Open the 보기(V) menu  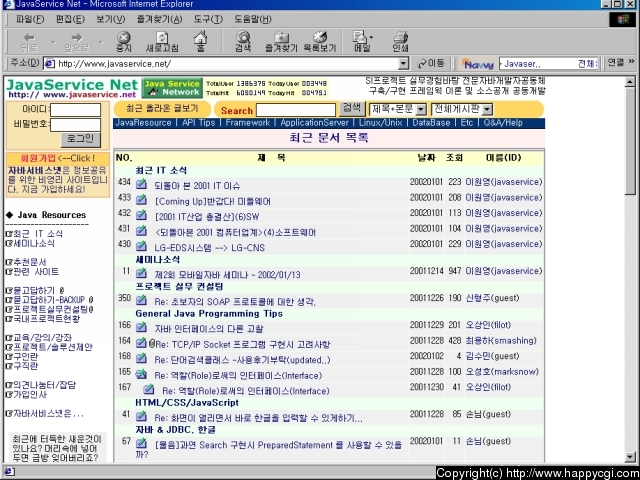pyautogui.click(x=110, y=19)
